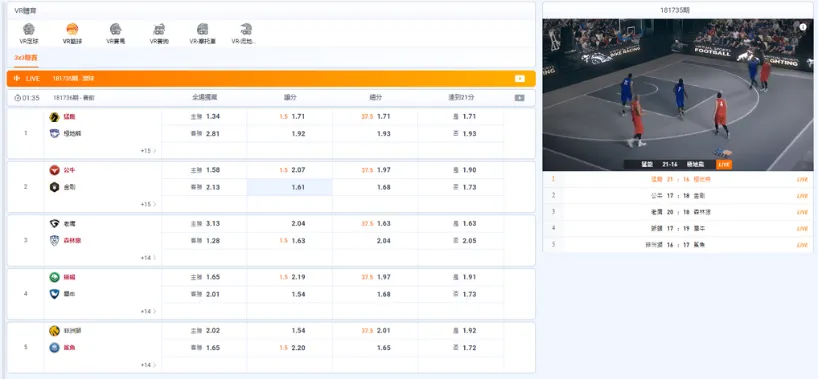Expand +14 more markets for match 4
This screenshot has width=818, height=379.
point(148,311)
